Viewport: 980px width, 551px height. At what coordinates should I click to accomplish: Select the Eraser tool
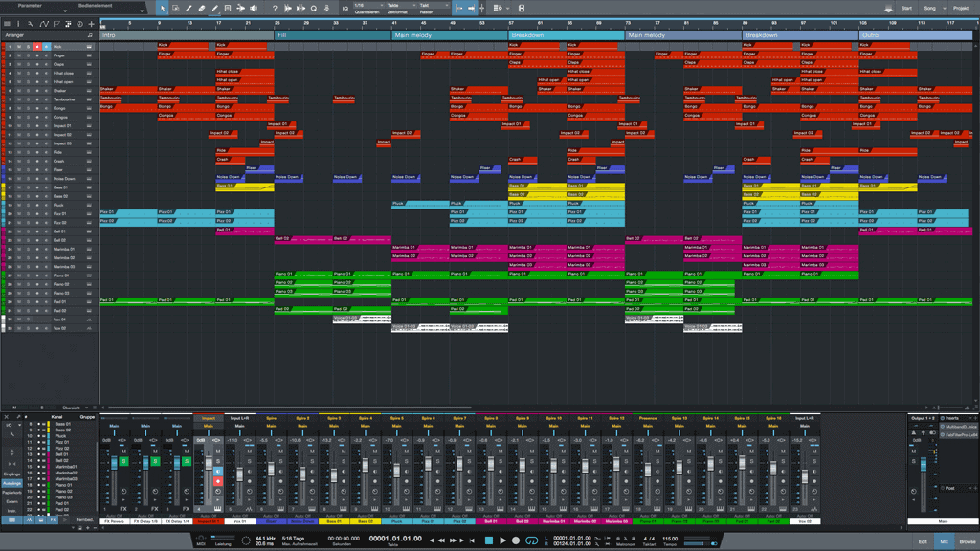(x=201, y=7)
